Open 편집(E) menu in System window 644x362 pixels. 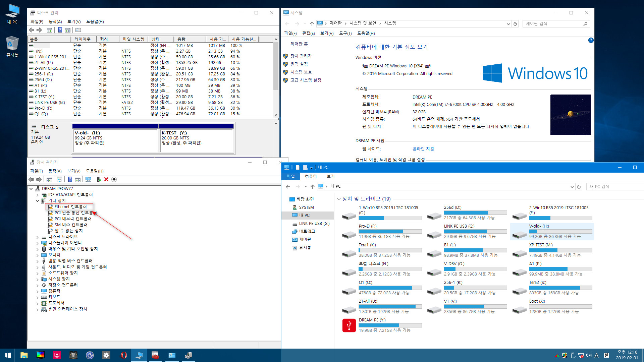pos(308,33)
